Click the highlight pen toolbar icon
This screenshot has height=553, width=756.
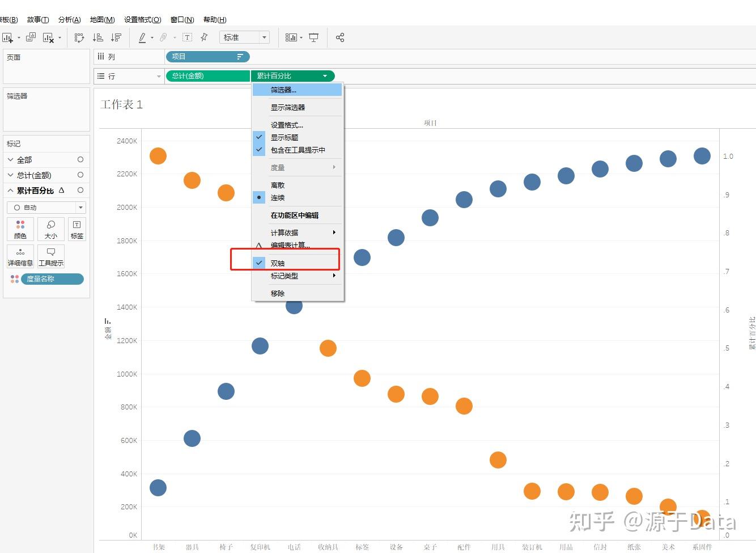[x=142, y=37]
